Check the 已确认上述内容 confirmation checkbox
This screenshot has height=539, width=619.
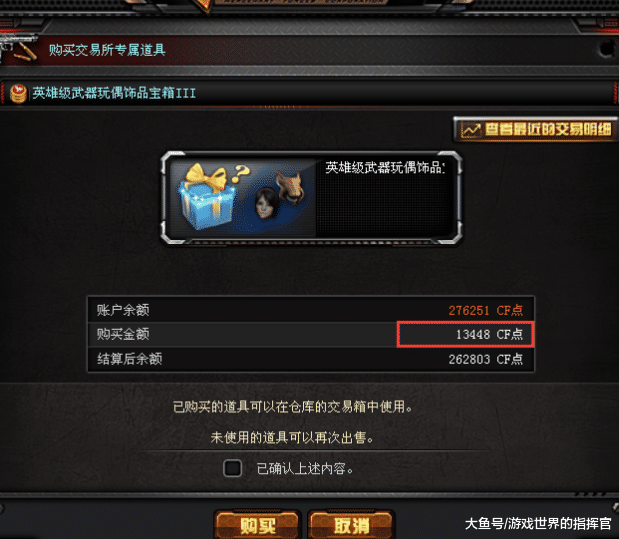[x=233, y=468]
